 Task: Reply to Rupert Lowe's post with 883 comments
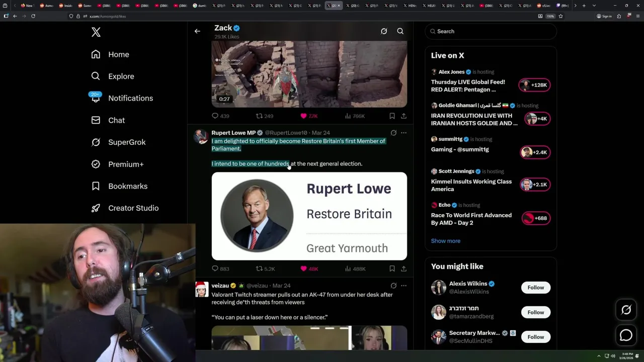(220, 269)
